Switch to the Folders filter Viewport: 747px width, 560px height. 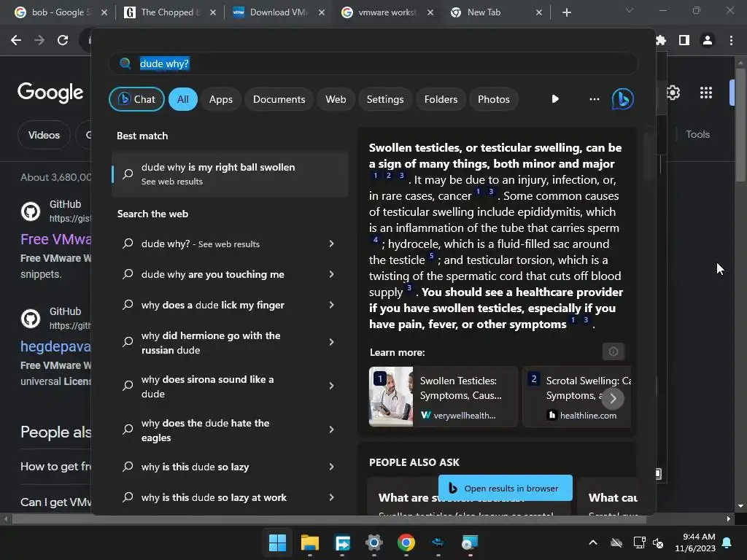pyautogui.click(x=441, y=99)
